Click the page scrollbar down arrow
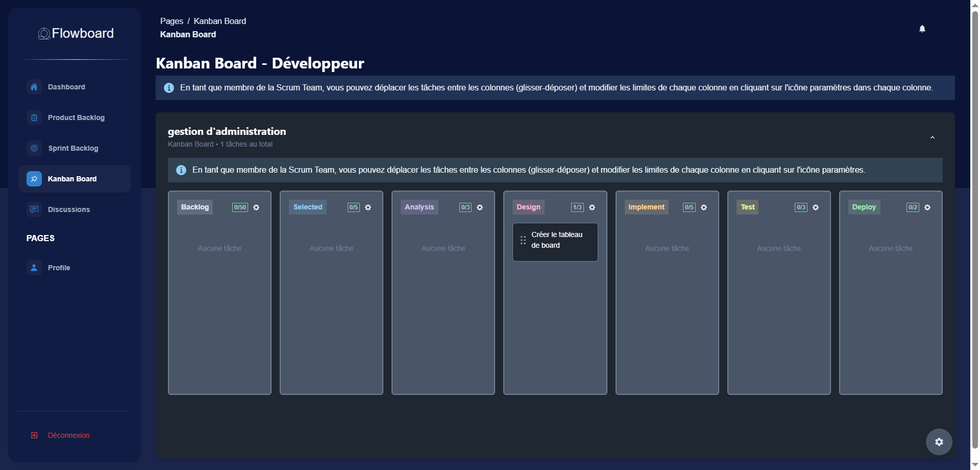The image size is (980, 470). pos(975,465)
